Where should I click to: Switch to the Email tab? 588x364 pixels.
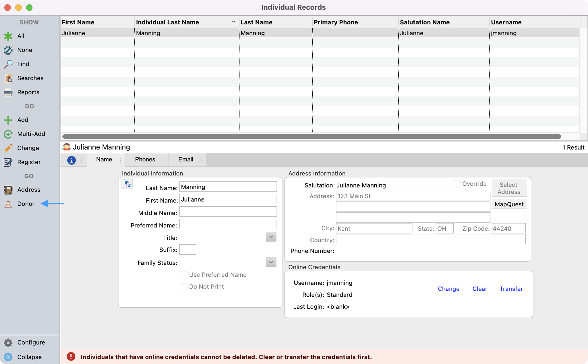tap(185, 160)
